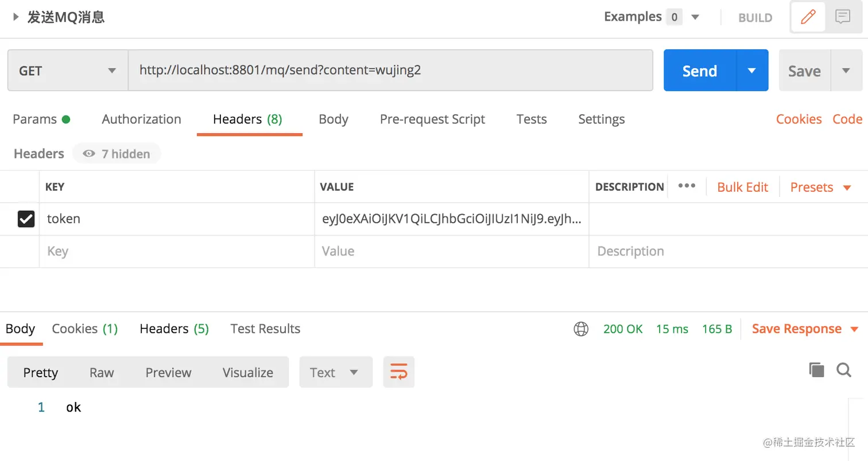Click the BUILD button
Viewport: 868px width, 461px height.
click(755, 18)
